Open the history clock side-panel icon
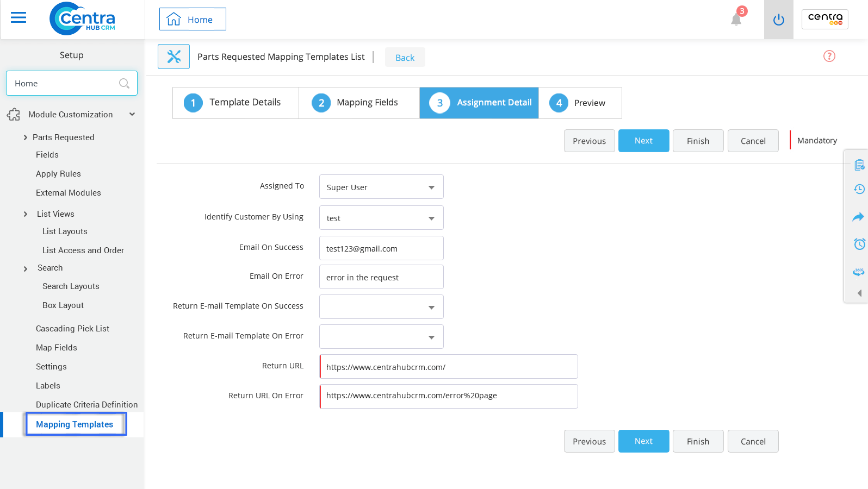This screenshot has height=489, width=868. (859, 189)
